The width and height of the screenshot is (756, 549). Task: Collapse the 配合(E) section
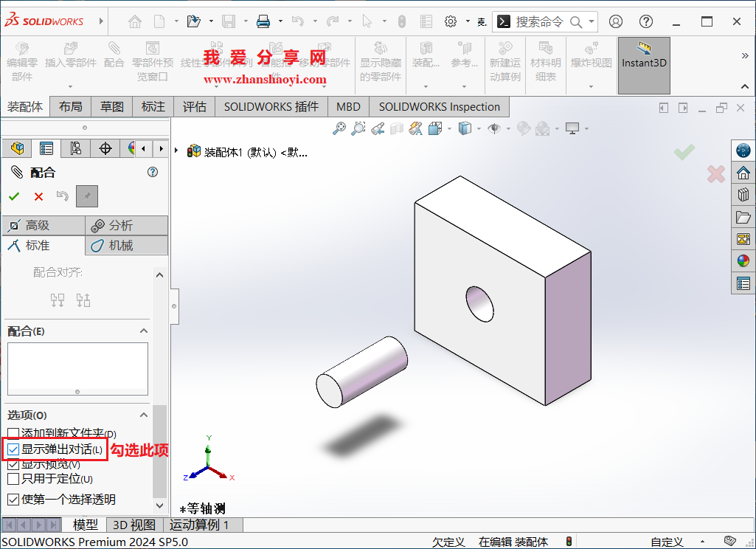tap(144, 331)
